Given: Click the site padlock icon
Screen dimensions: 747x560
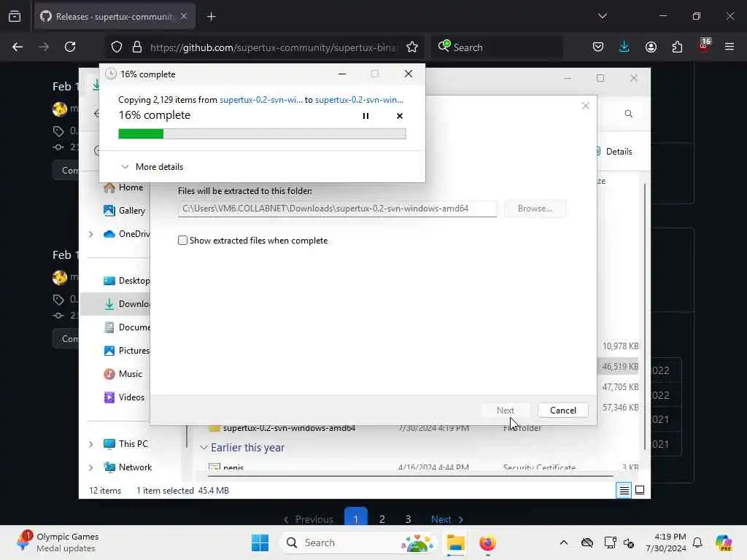Looking at the screenshot, I should [137, 47].
